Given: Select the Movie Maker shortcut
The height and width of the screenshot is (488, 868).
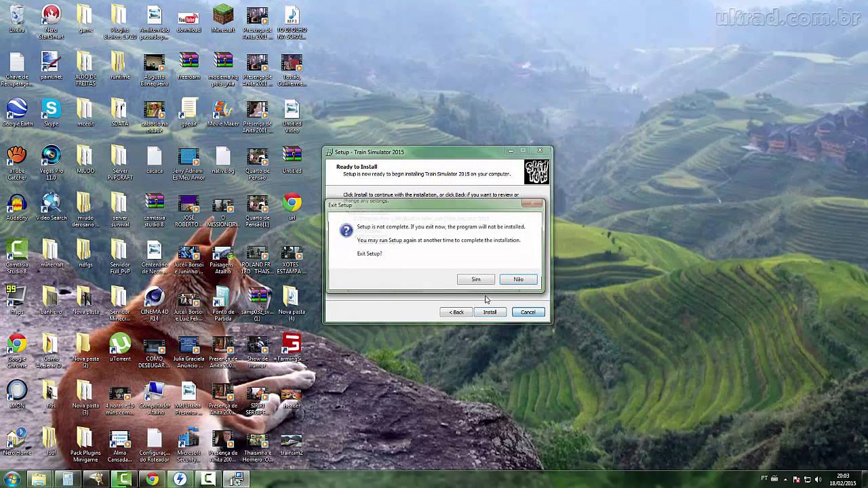Looking at the screenshot, I should tap(223, 113).
